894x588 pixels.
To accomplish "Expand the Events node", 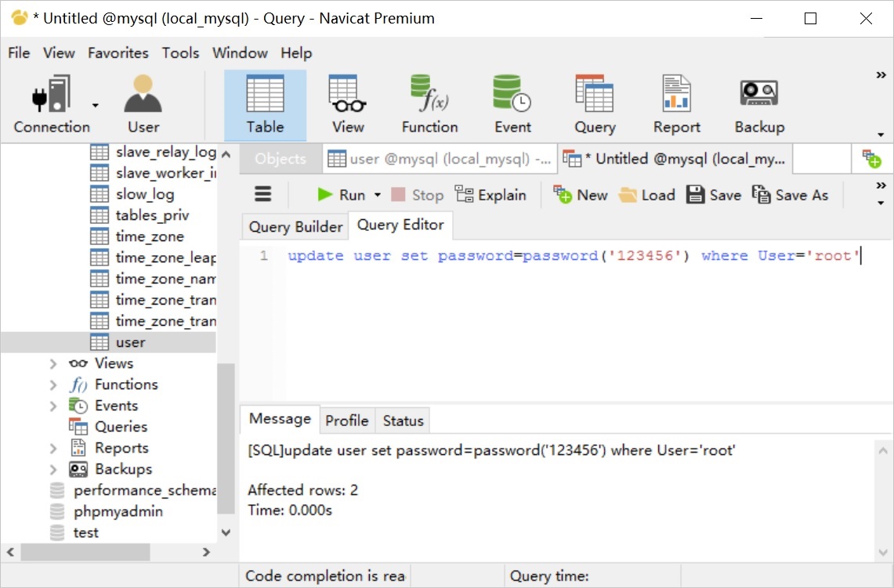I will click(53, 406).
